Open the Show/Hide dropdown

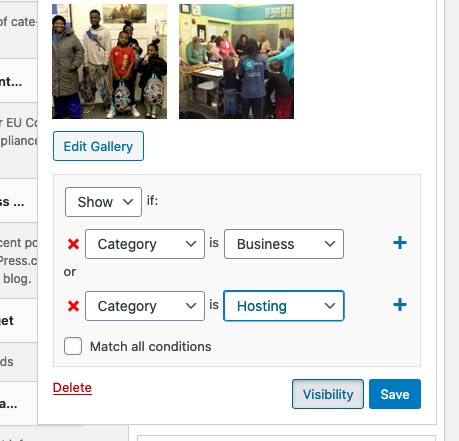point(103,202)
